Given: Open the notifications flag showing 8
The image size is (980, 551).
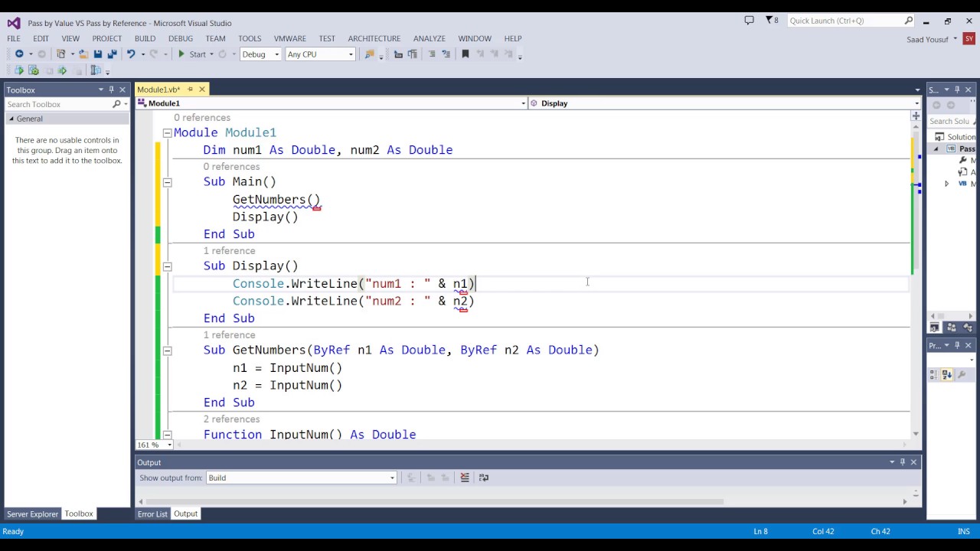Looking at the screenshot, I should coord(772,21).
